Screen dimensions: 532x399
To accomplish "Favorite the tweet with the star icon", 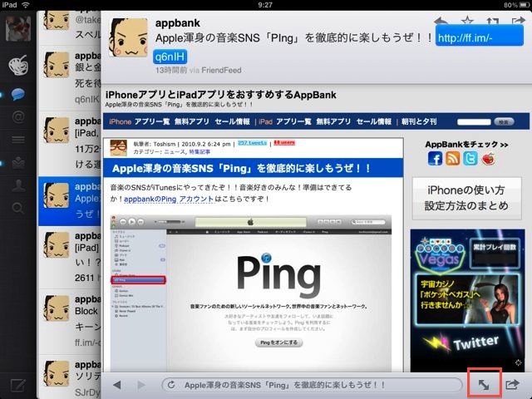I will [x=467, y=21].
